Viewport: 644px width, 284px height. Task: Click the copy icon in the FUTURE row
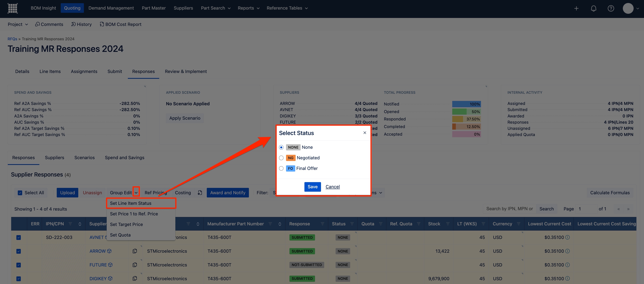click(x=135, y=265)
